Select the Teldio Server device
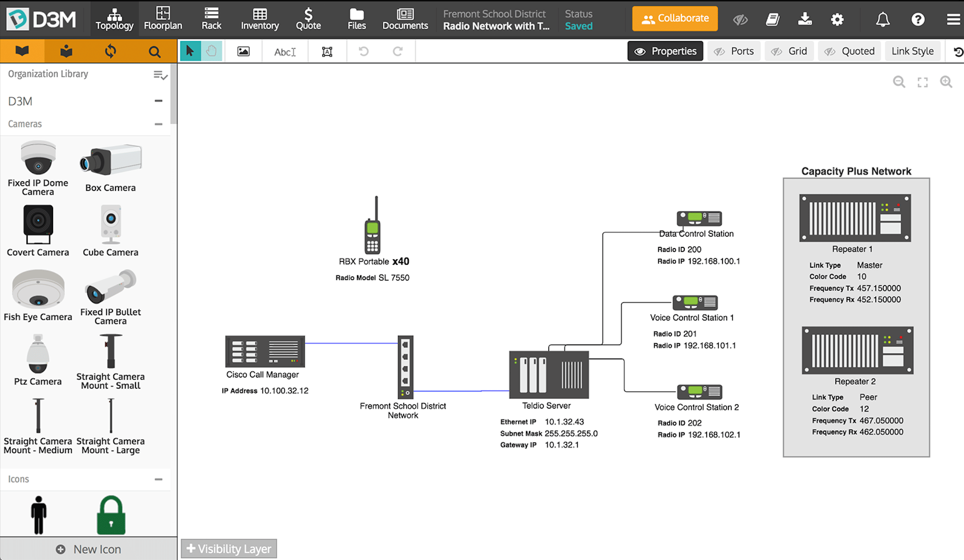Viewport: 964px width, 560px height. coord(549,375)
